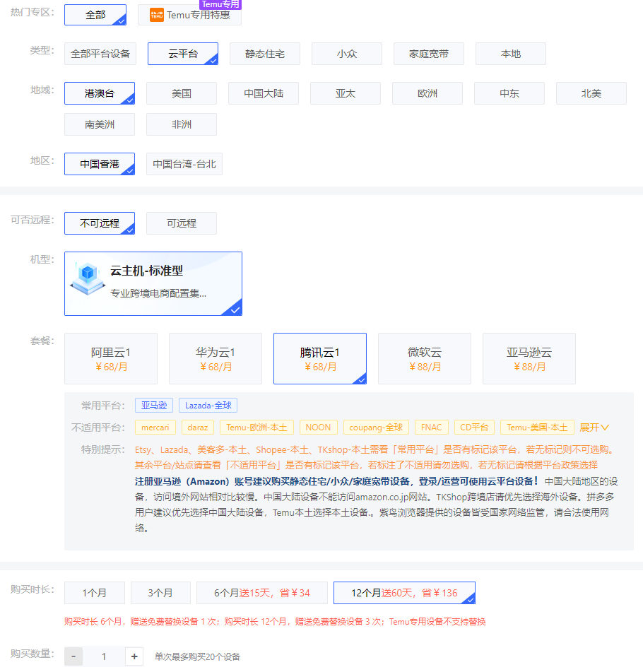
Task: Choose the 阿里云1 package
Action: coord(111,359)
